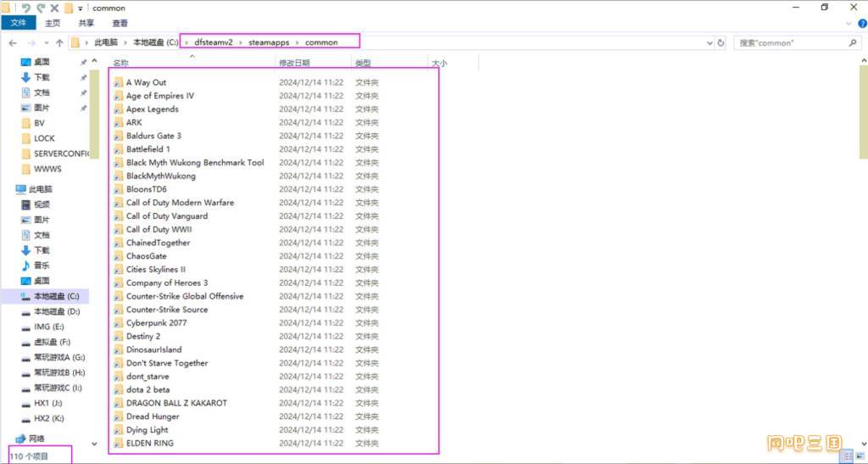
Task: Switch to the 共享 ribbon tab
Action: (x=86, y=23)
